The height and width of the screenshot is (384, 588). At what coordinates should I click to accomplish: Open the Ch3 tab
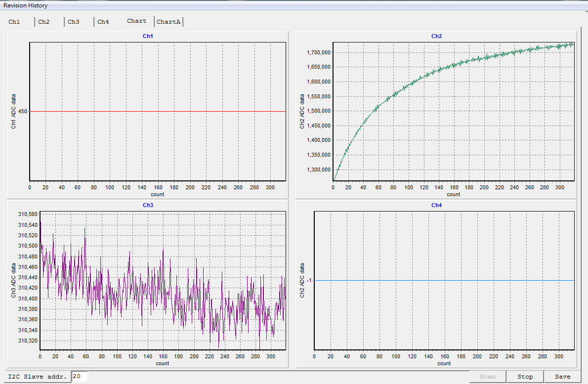click(80, 22)
